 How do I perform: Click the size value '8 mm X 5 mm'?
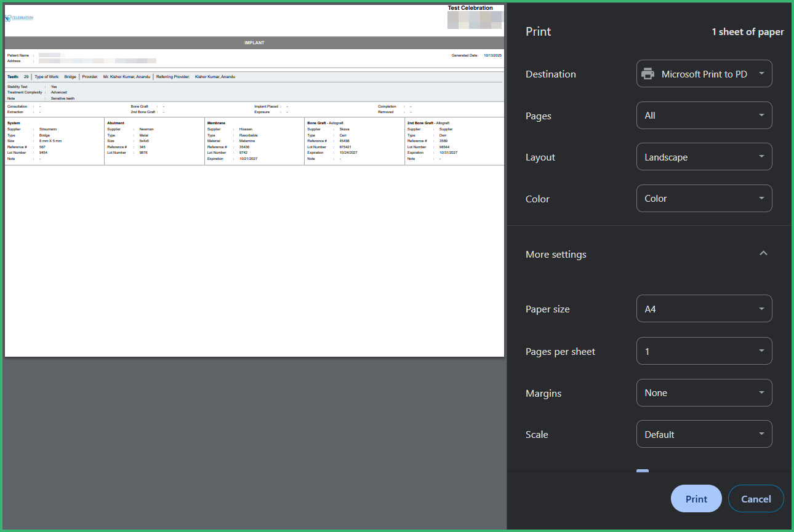click(50, 141)
